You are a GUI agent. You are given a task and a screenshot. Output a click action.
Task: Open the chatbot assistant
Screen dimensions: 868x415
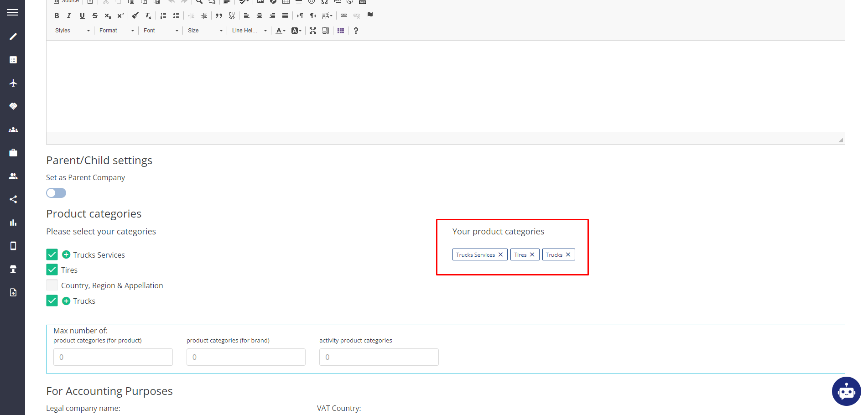[x=846, y=391]
